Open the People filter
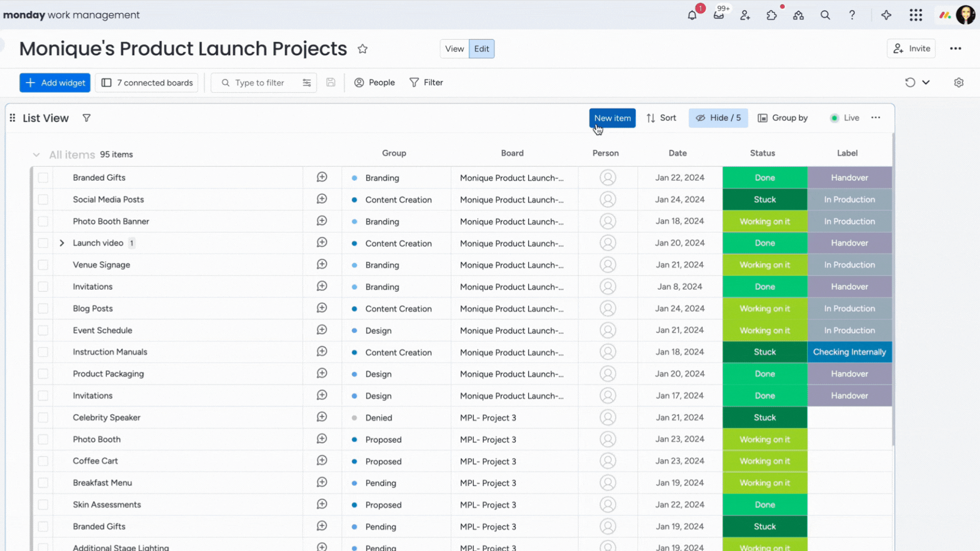Viewport: 980px width, 551px height. tap(375, 83)
